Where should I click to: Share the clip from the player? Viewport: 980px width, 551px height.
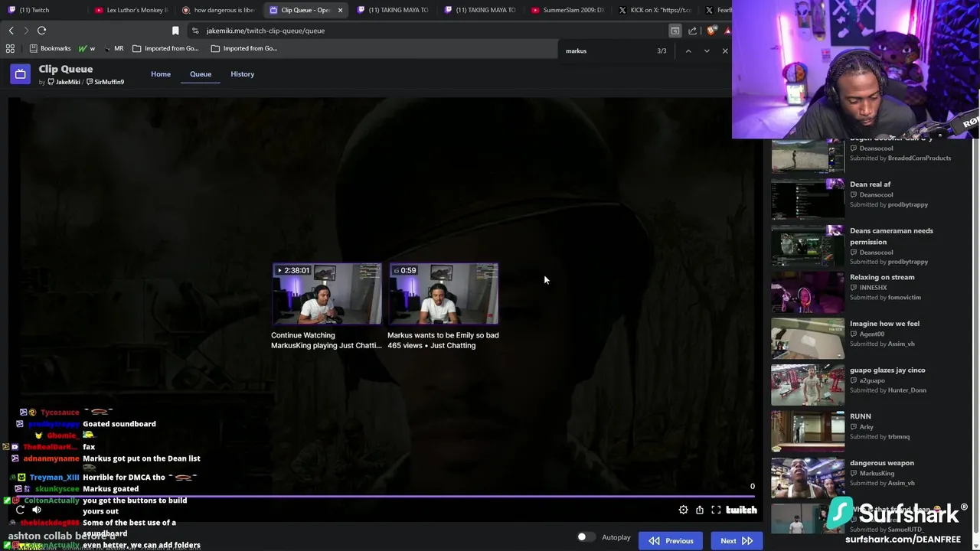click(700, 510)
